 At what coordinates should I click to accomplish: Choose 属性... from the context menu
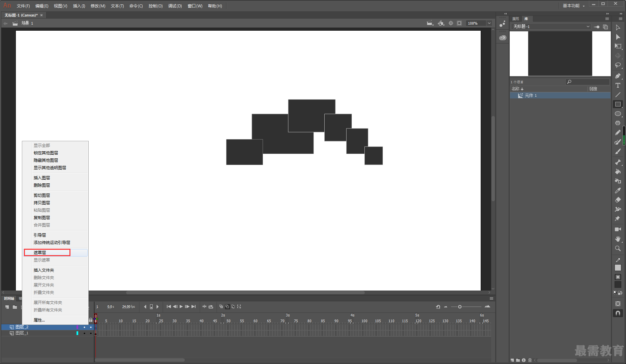[56, 320]
